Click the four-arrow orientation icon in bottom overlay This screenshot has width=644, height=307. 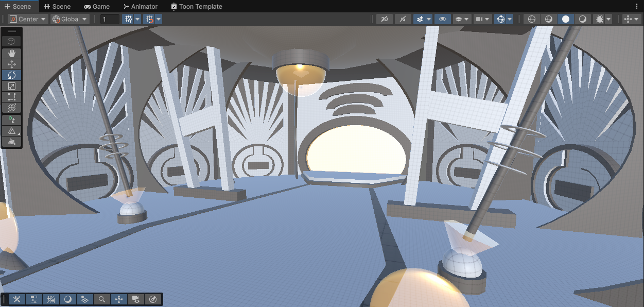(x=119, y=299)
